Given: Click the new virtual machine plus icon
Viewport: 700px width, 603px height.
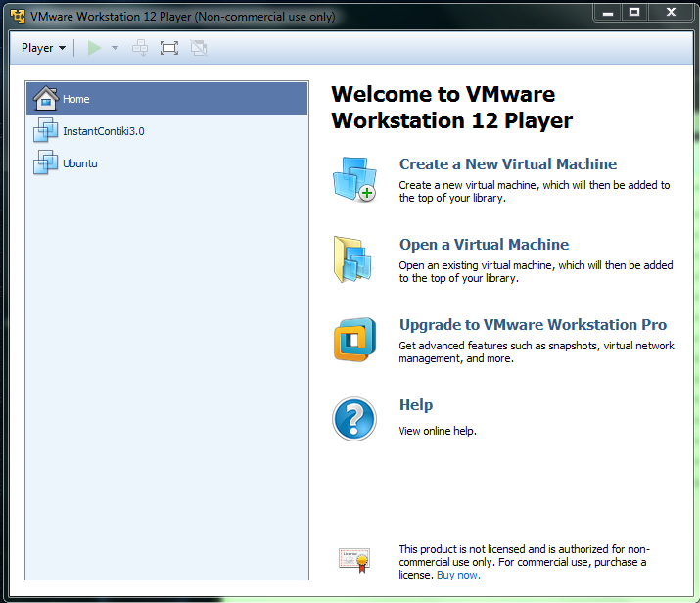Looking at the screenshot, I should (355, 179).
